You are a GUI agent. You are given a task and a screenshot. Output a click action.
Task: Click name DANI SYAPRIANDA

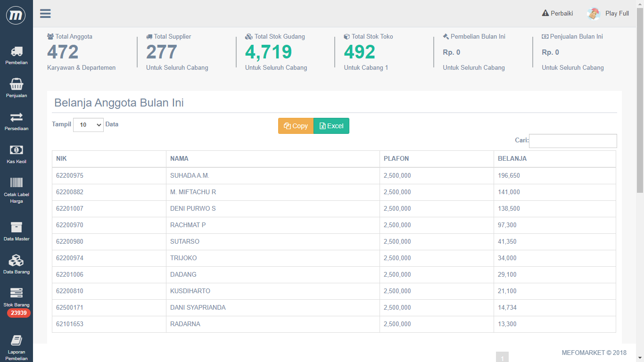(x=198, y=307)
